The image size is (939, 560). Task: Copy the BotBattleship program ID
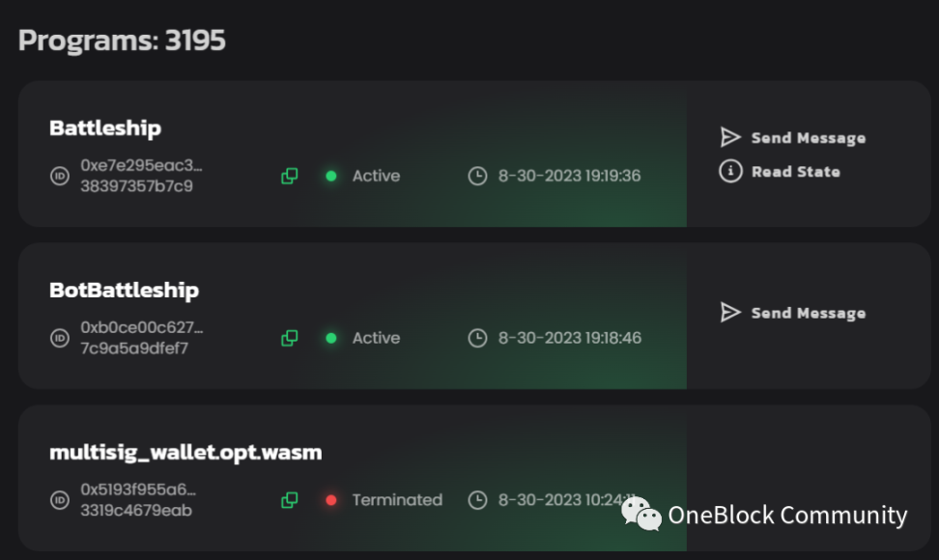(289, 338)
